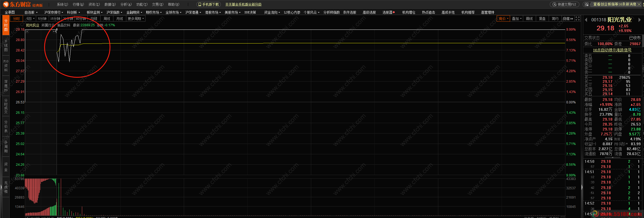The height and width of the screenshot is (218, 644).
Task: Open the 分析(A) menu
Action: [126, 4]
